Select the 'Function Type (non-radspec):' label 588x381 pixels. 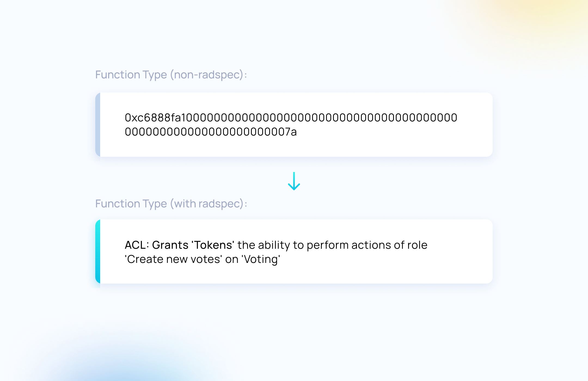click(x=171, y=75)
